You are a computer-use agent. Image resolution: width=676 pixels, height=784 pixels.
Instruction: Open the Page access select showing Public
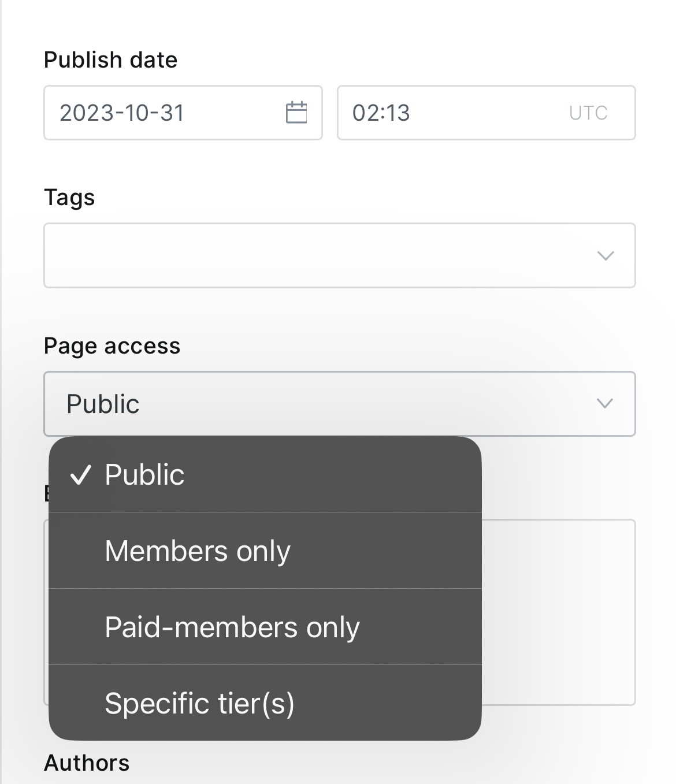click(340, 403)
